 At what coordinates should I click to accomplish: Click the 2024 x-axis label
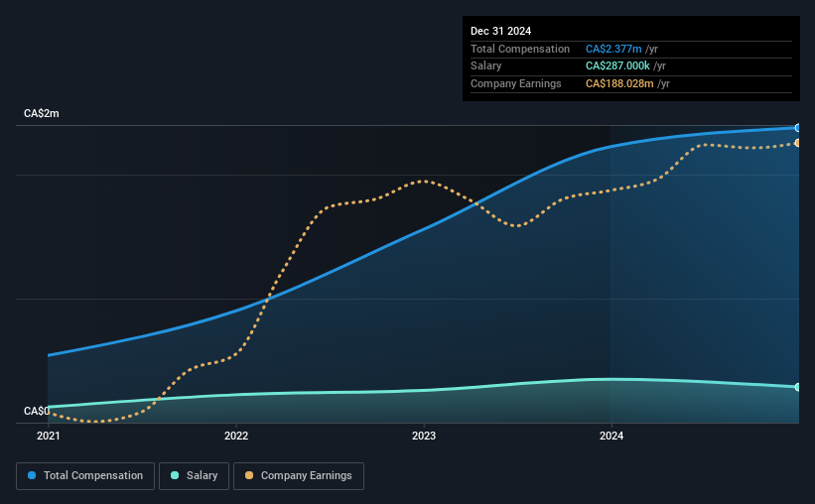point(611,436)
